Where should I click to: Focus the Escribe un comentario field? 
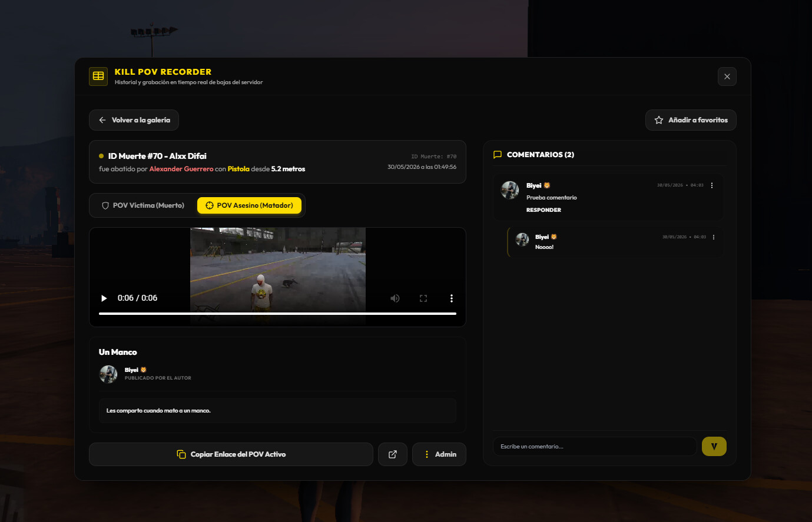(595, 447)
